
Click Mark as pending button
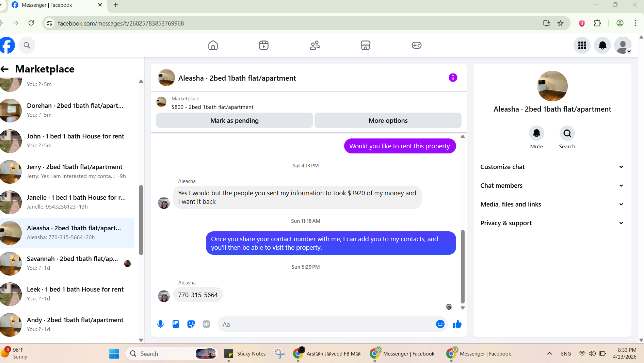[x=234, y=120]
